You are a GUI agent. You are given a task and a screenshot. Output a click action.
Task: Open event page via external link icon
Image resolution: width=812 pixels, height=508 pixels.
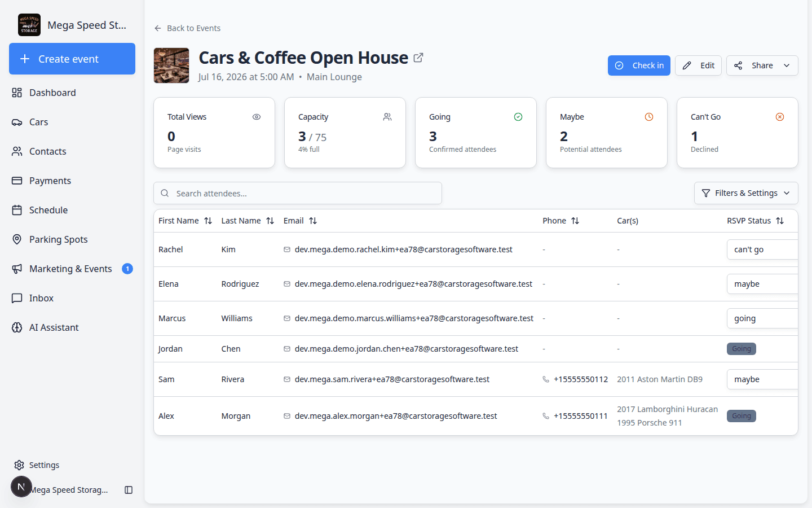click(x=418, y=58)
